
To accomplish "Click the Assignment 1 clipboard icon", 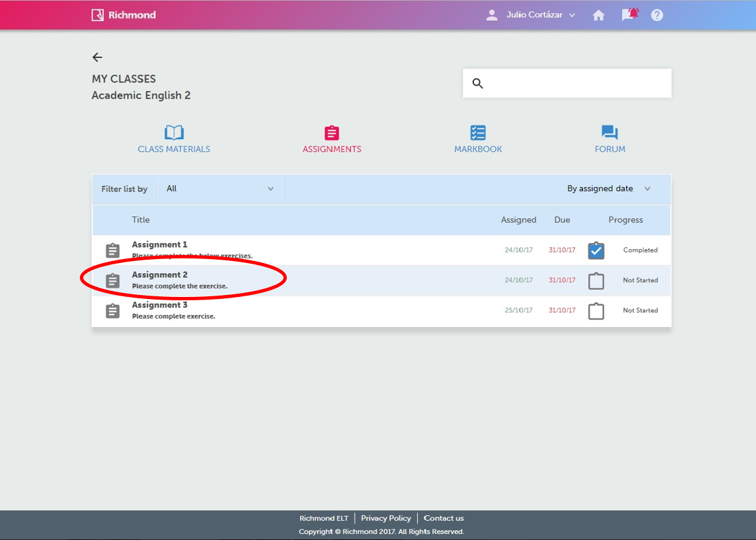I will [x=113, y=250].
